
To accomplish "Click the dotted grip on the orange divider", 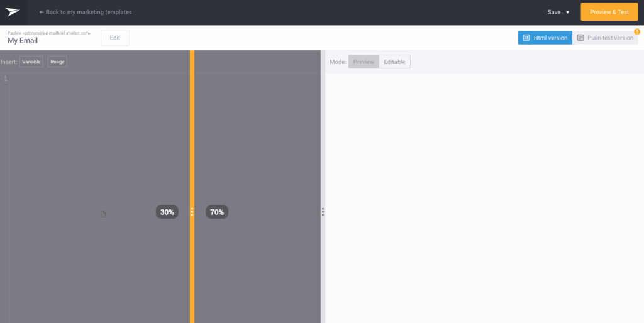I will pos(192,212).
